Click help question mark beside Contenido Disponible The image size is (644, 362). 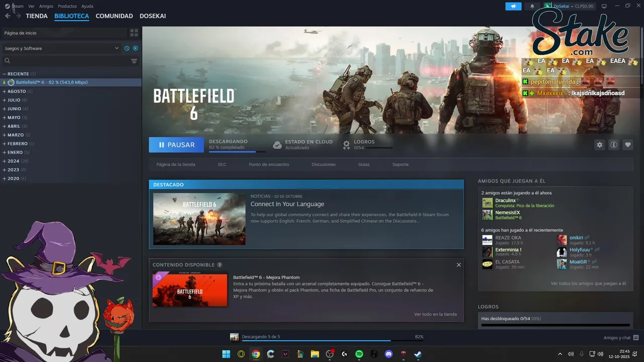coord(220,265)
